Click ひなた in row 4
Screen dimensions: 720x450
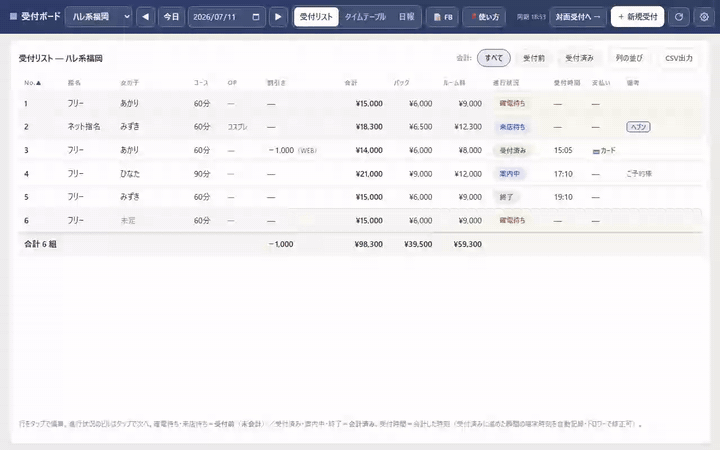[x=130, y=174]
